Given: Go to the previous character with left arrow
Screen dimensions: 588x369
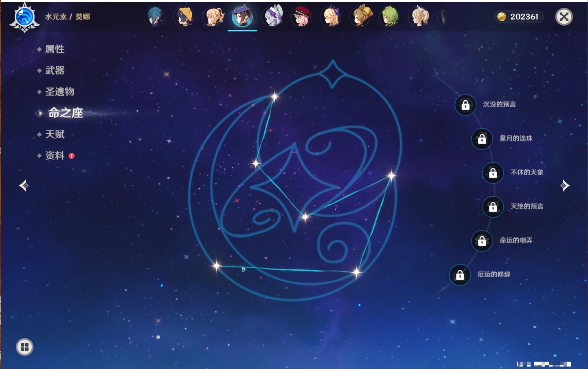Looking at the screenshot, I should tap(24, 186).
